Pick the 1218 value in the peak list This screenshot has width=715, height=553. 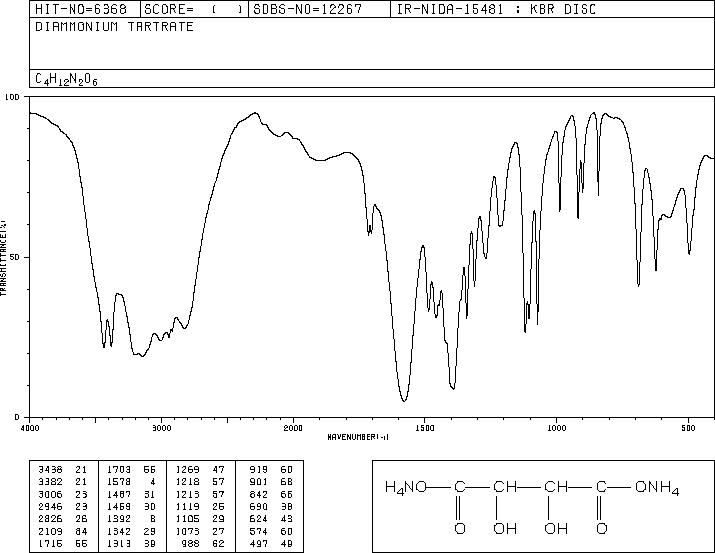point(187,481)
